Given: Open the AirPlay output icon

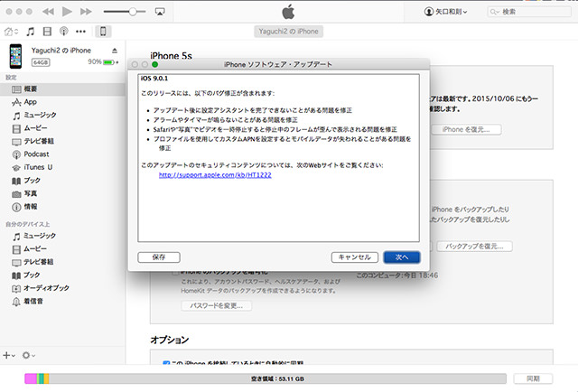Looking at the screenshot, I should point(160,12).
